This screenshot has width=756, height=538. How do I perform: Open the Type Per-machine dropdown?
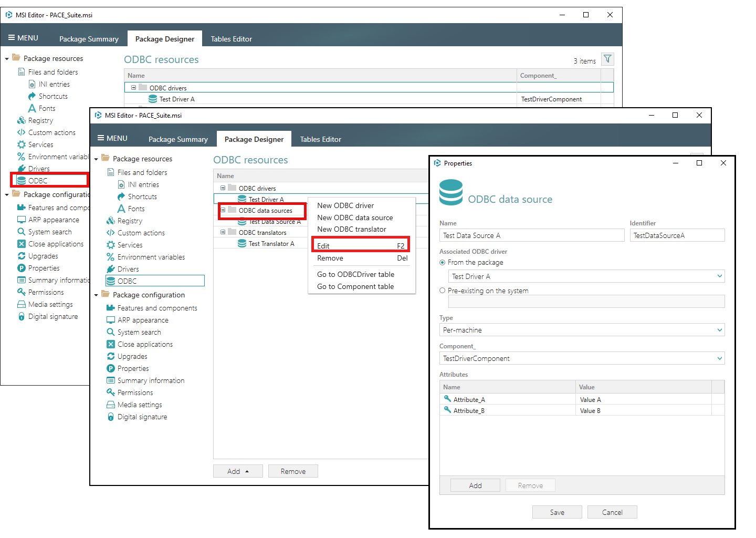point(582,330)
